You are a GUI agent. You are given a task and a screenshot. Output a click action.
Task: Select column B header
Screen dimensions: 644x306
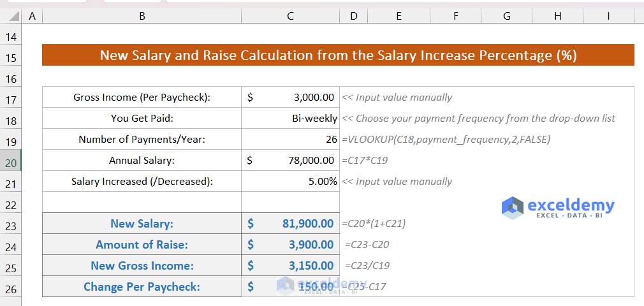pyautogui.click(x=142, y=15)
